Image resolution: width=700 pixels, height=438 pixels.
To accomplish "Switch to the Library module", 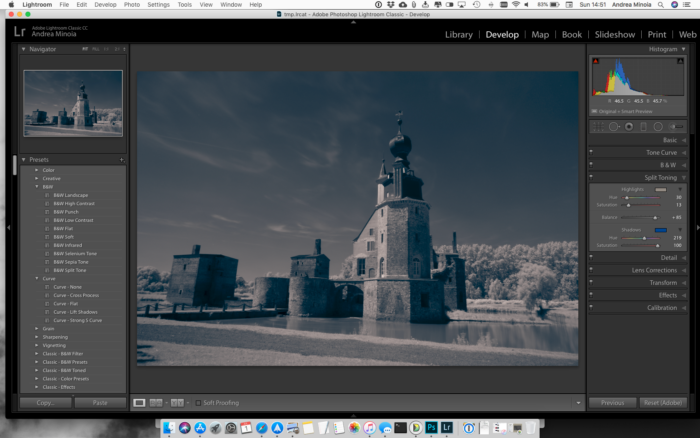I will 458,35.
